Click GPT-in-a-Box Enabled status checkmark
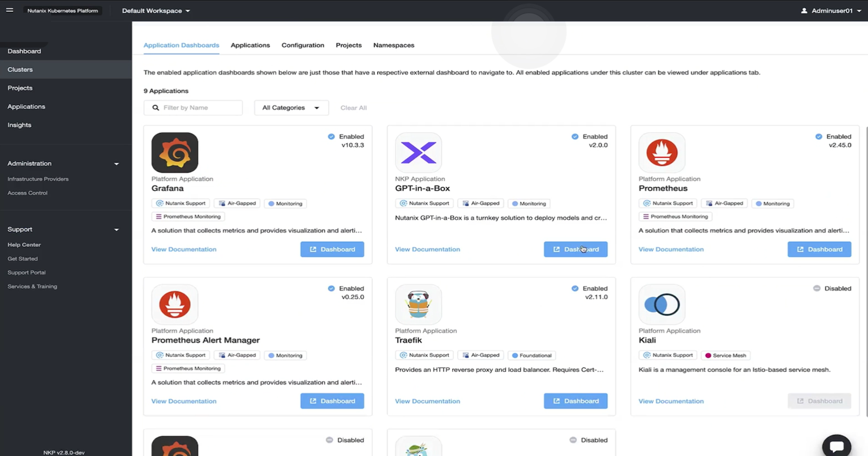This screenshot has width=868, height=456. 575,136
